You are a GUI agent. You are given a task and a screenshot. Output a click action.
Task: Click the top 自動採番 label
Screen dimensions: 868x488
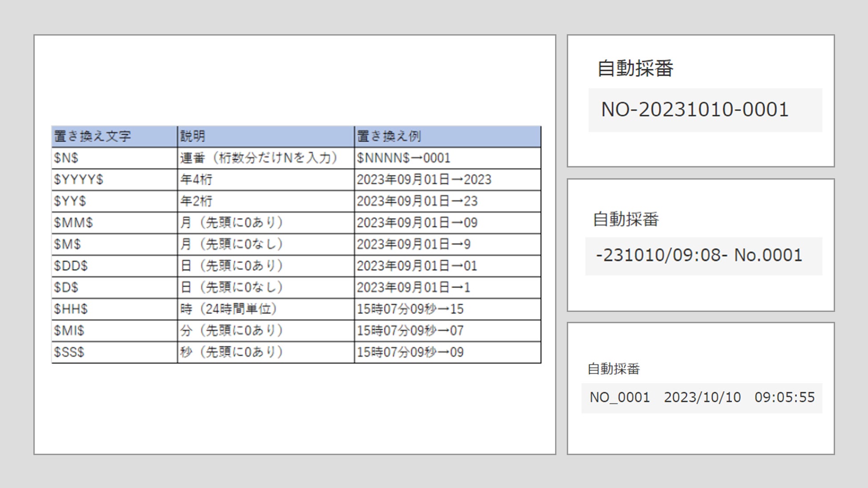(x=635, y=69)
